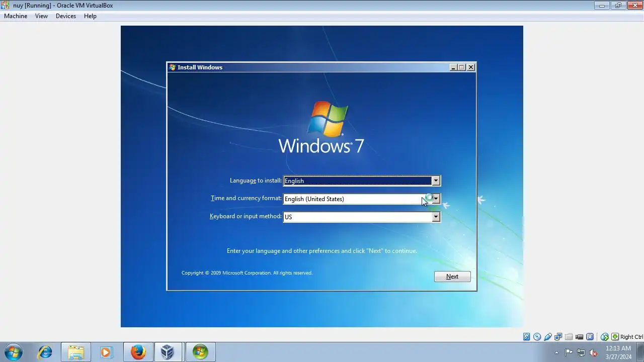Launch Internet Explorer from the taskbar
The width and height of the screenshot is (644, 362).
coord(46,352)
